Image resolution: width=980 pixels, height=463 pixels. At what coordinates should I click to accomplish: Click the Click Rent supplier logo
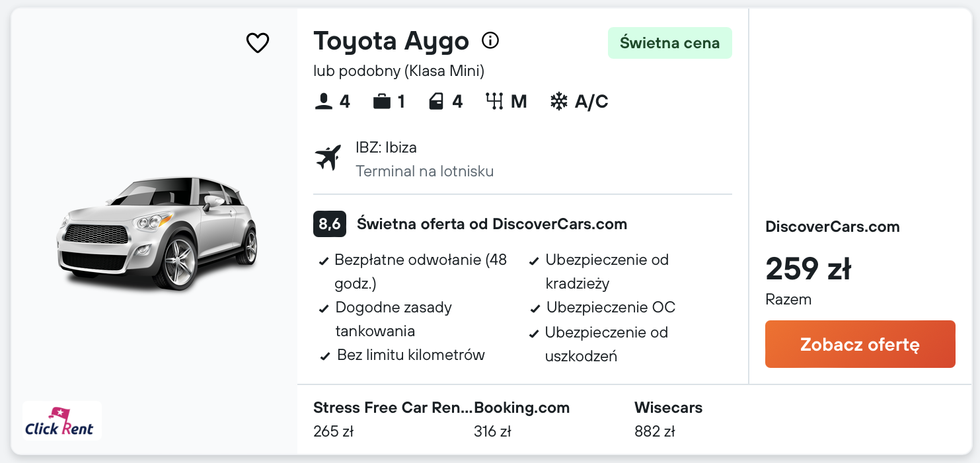coord(62,421)
